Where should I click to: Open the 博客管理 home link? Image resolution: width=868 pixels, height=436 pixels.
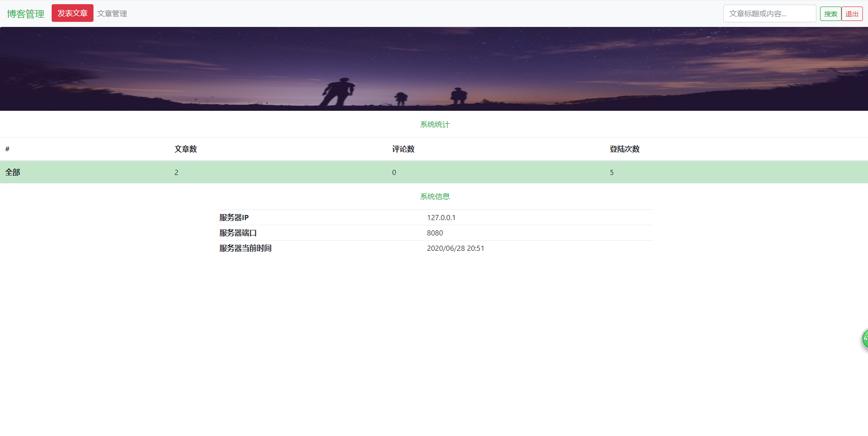click(x=26, y=14)
